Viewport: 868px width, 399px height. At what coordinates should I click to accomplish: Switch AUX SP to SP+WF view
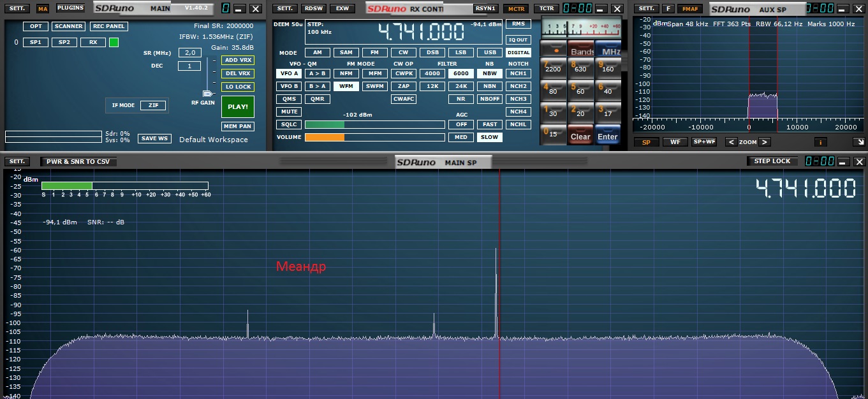(704, 142)
